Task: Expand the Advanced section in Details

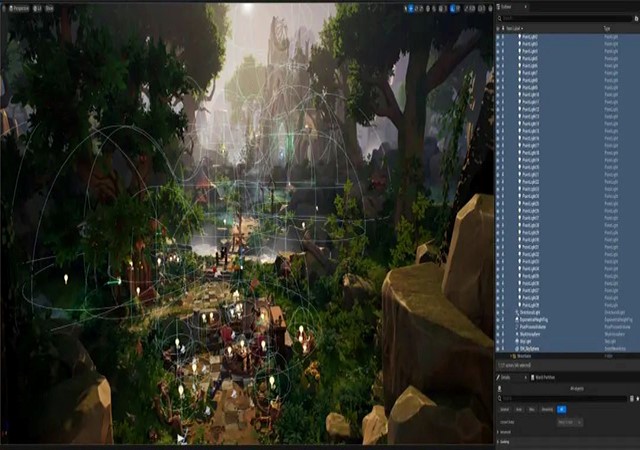Action: tap(498, 432)
